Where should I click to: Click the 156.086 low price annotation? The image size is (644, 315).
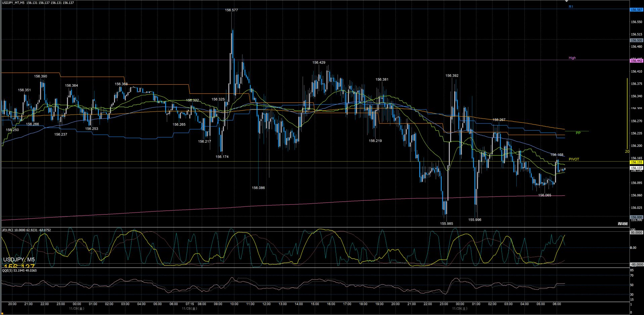click(x=258, y=188)
